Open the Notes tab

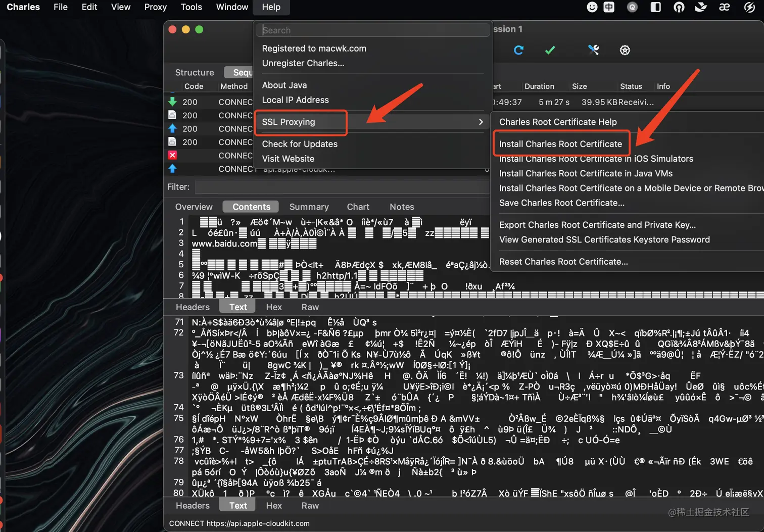click(x=402, y=207)
